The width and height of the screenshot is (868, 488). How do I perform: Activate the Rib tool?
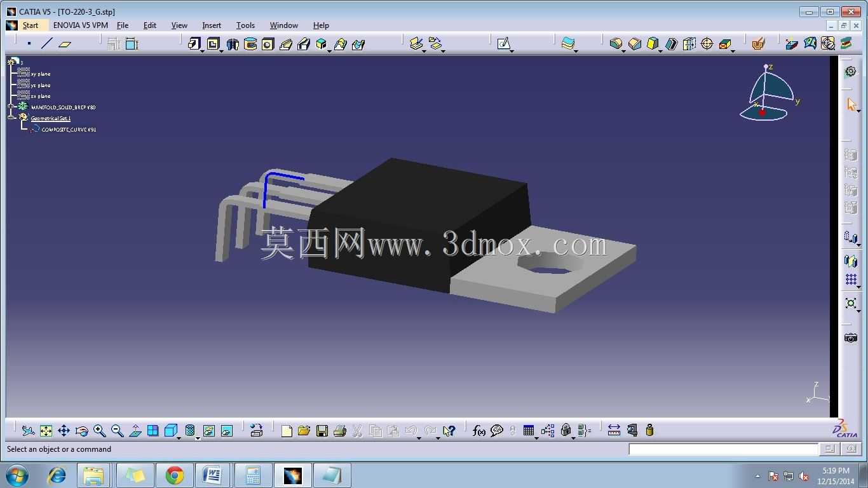coord(286,44)
